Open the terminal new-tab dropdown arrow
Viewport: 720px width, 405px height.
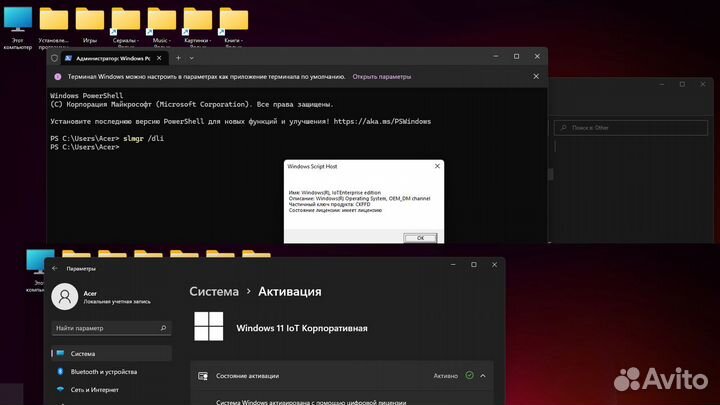191,58
